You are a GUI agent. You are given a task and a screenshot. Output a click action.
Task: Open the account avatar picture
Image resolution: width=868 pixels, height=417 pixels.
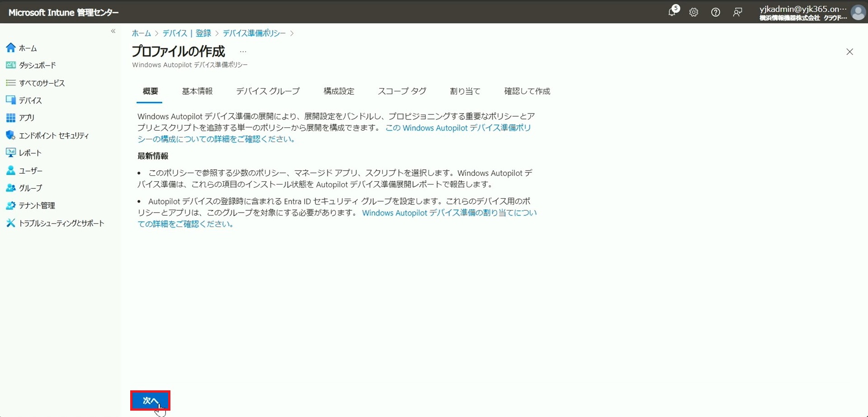(x=858, y=12)
